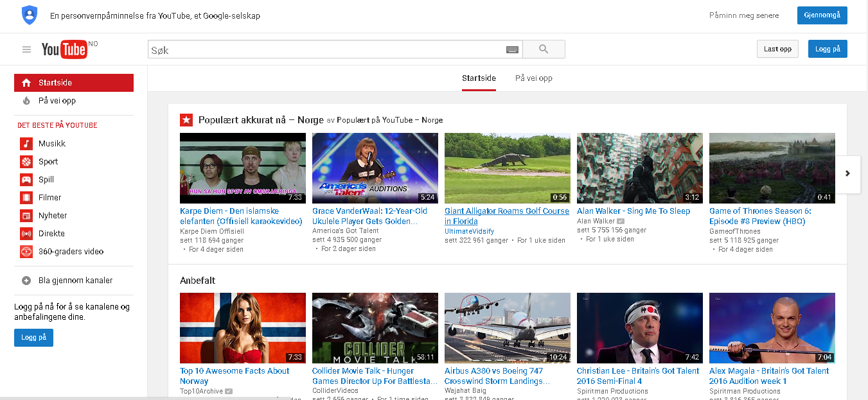
Task: Open Game of Thrones Season 6 title
Action: click(x=760, y=216)
